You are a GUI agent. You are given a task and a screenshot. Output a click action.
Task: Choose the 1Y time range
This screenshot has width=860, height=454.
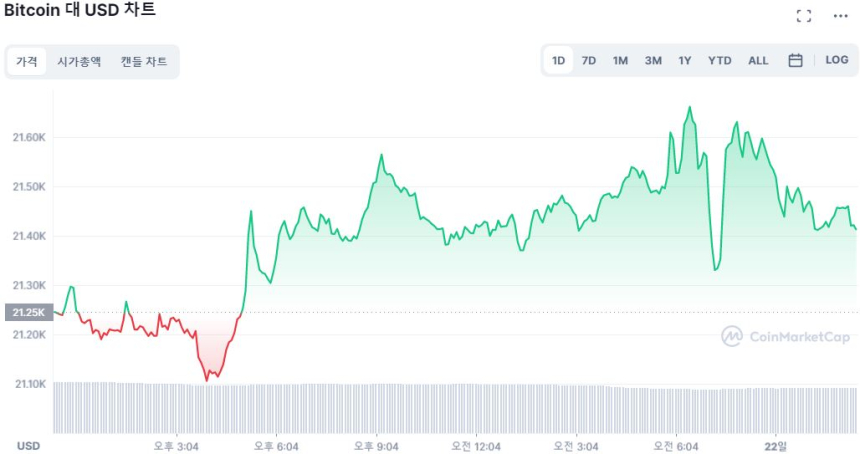[685, 60]
